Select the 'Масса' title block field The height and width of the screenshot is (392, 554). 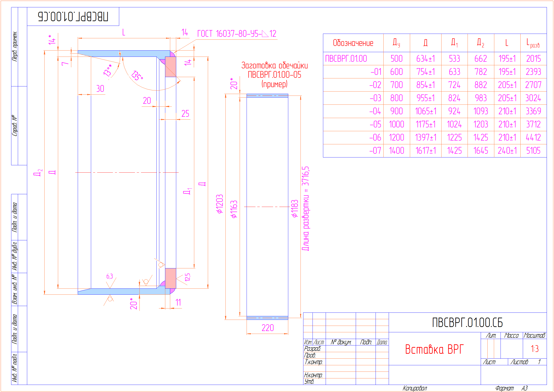point(511,336)
